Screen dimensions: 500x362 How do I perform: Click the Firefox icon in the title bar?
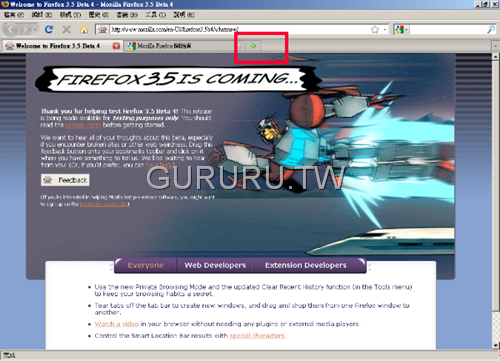point(5,4)
